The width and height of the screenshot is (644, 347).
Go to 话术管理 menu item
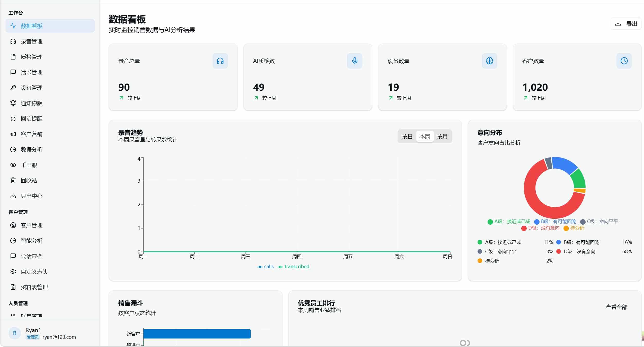(x=50, y=72)
